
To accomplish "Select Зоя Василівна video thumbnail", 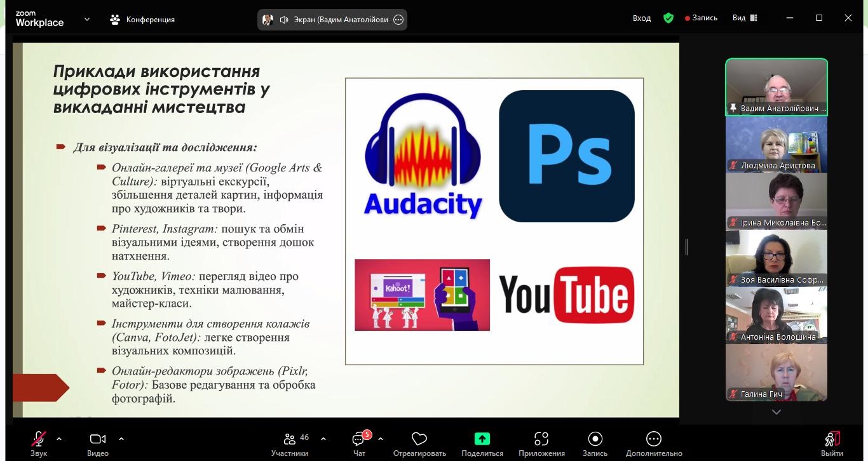I will point(776,258).
